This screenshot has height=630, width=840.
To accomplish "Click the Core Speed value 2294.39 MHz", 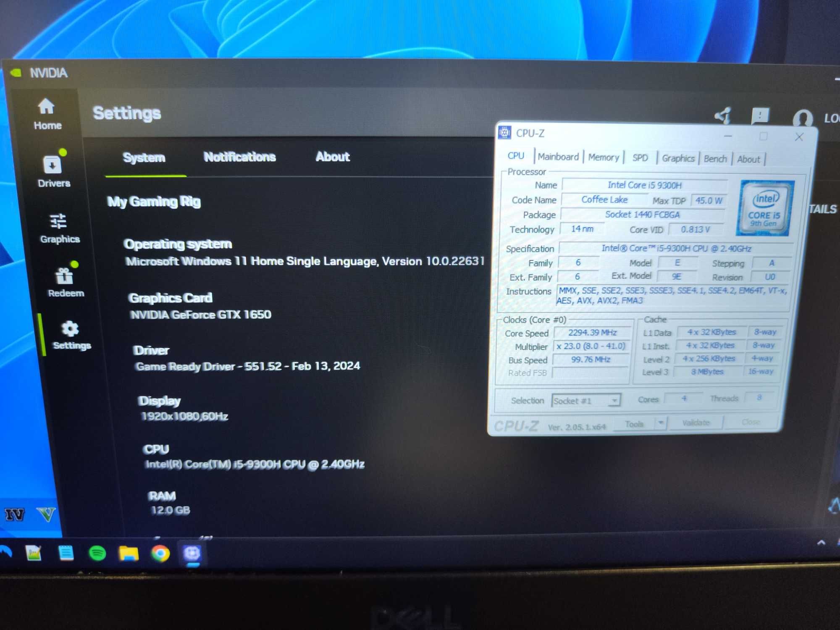I will (592, 333).
